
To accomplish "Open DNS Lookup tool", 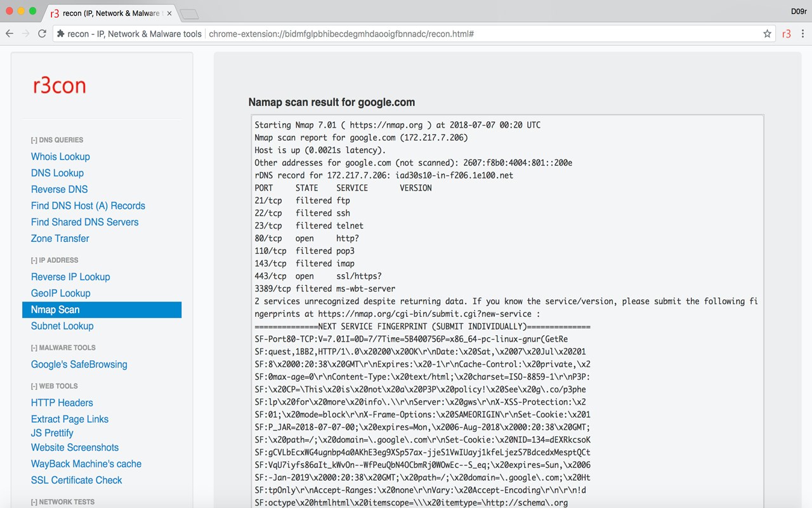I will click(x=57, y=173).
